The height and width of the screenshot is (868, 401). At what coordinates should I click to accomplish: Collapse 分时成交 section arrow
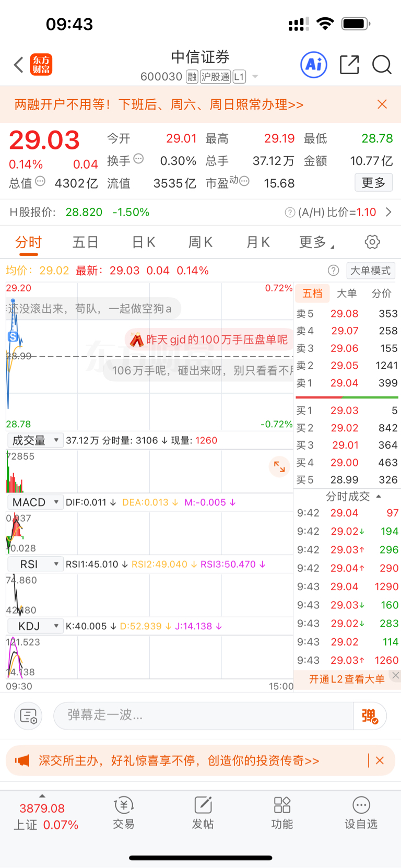click(379, 496)
